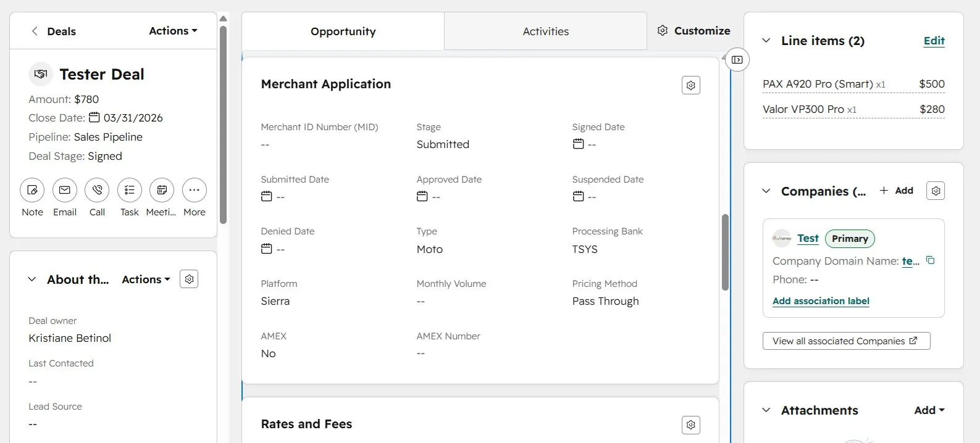Switch to the Opportunity tab
980x443 pixels.
tap(343, 31)
